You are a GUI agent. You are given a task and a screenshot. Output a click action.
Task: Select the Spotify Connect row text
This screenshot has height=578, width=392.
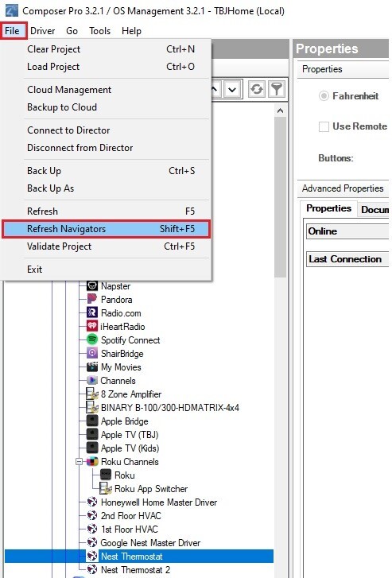pos(130,339)
